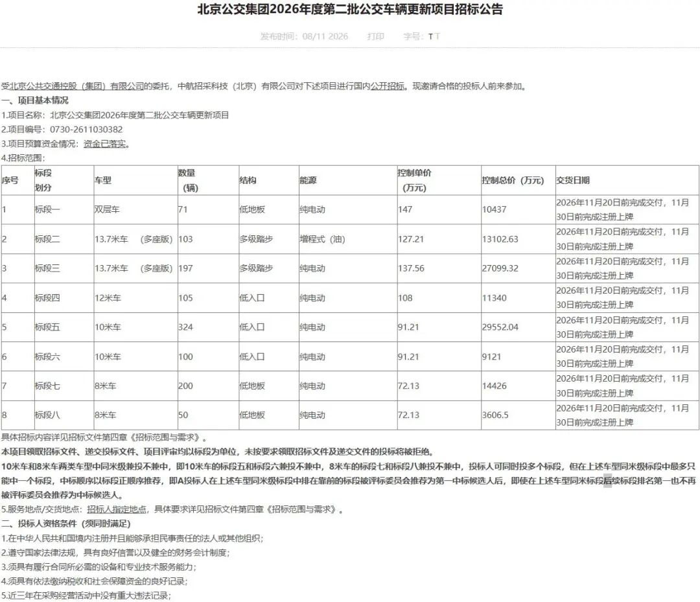Open the 北京公共交通控股（集团）有限公司 link
This screenshot has height=602, width=700.
[76, 86]
